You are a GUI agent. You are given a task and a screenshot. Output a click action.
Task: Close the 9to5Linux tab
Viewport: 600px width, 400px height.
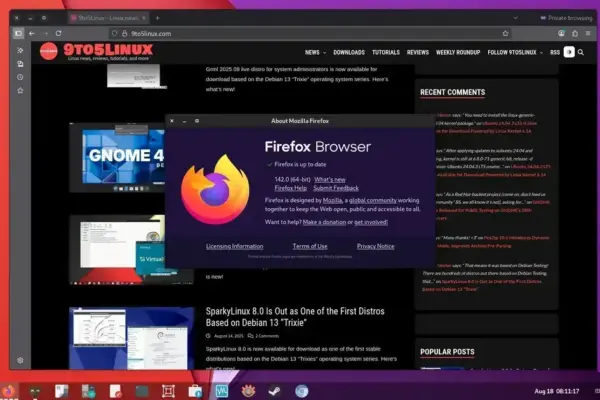tap(143, 18)
